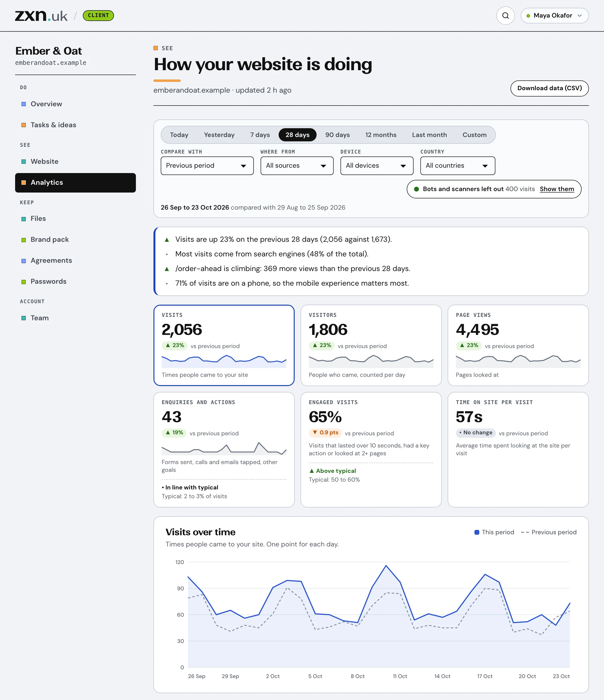Select the 28 days time range
The image size is (604, 700).
click(x=297, y=135)
